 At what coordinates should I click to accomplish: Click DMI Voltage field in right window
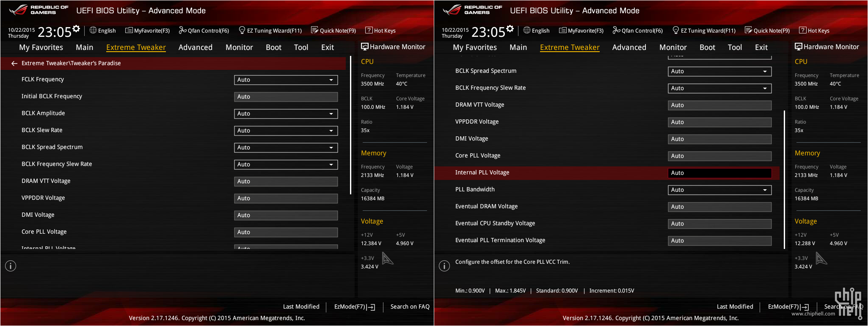point(720,139)
